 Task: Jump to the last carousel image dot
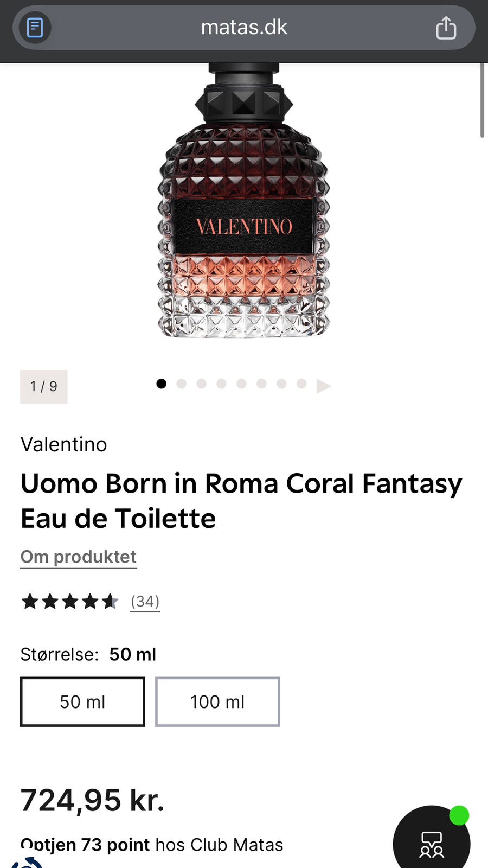(x=301, y=384)
